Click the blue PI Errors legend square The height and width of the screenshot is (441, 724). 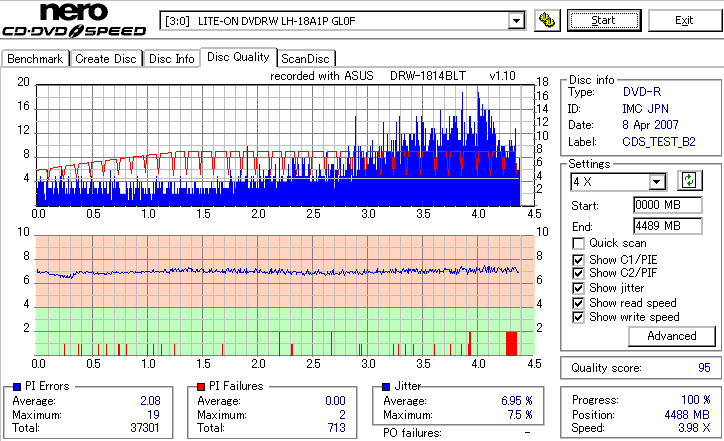17,387
